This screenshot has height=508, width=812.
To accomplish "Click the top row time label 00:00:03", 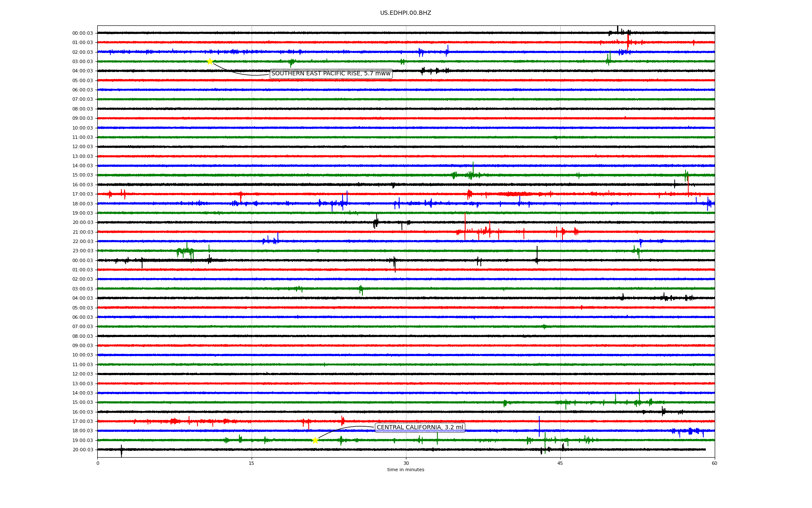I will click(82, 33).
